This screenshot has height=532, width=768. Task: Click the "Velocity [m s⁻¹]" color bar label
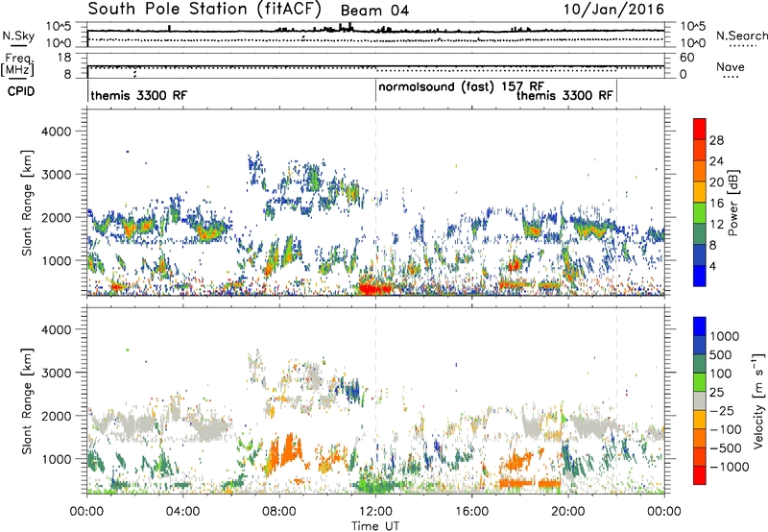758,400
